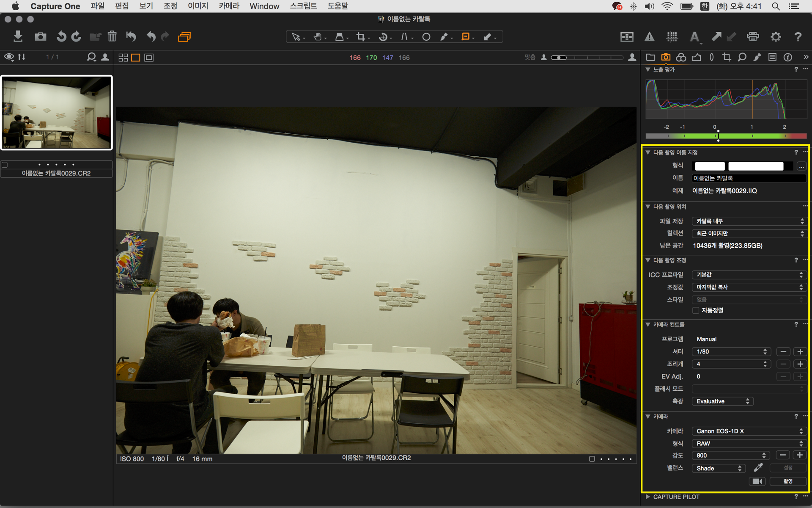Open the 셔터 1/80 dropdown
Image resolution: width=812 pixels, height=508 pixels.
(731, 351)
